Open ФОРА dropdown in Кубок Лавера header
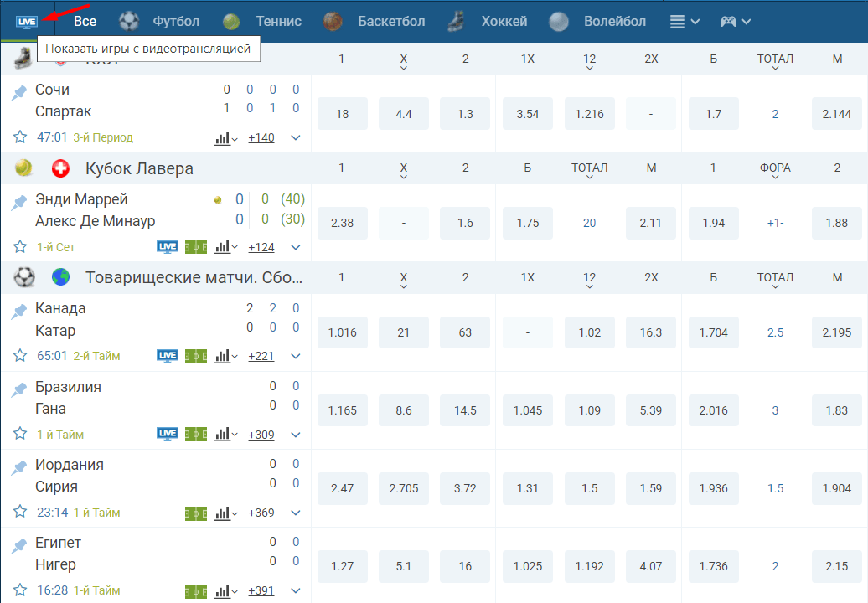The image size is (868, 603). pos(775,170)
